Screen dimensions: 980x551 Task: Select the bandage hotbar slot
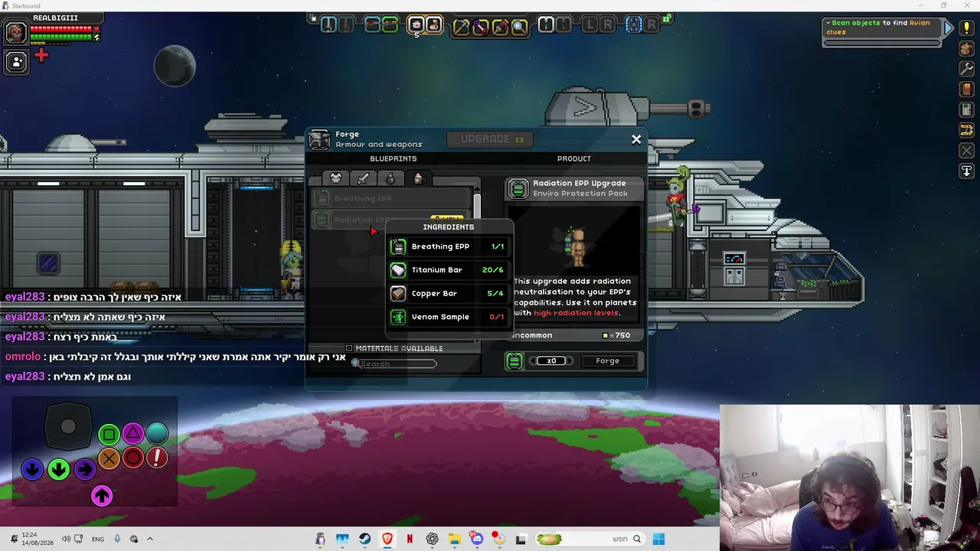click(433, 25)
